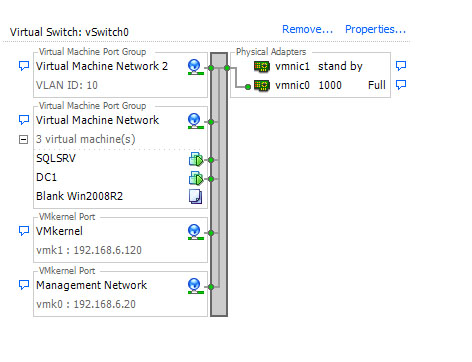This screenshot has height=362, width=472.
Task: Click the globe port group icon of Virtual Machine Network 2
Action: pos(195,67)
